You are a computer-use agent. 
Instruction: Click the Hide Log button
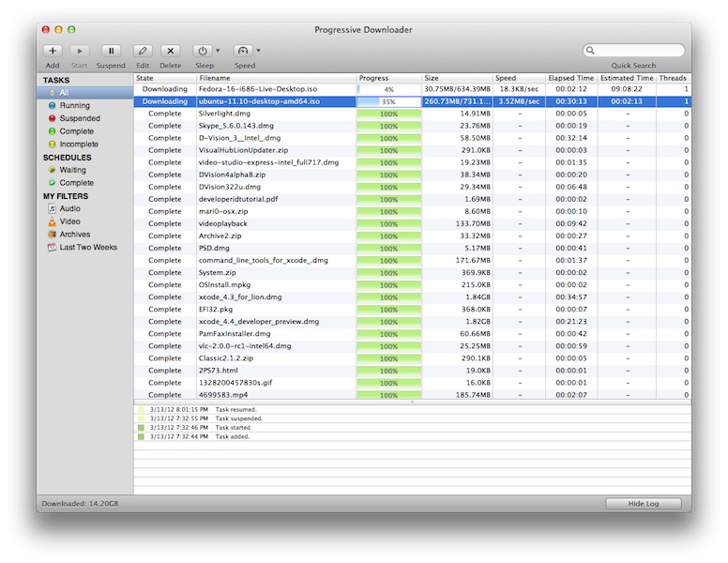[644, 504]
